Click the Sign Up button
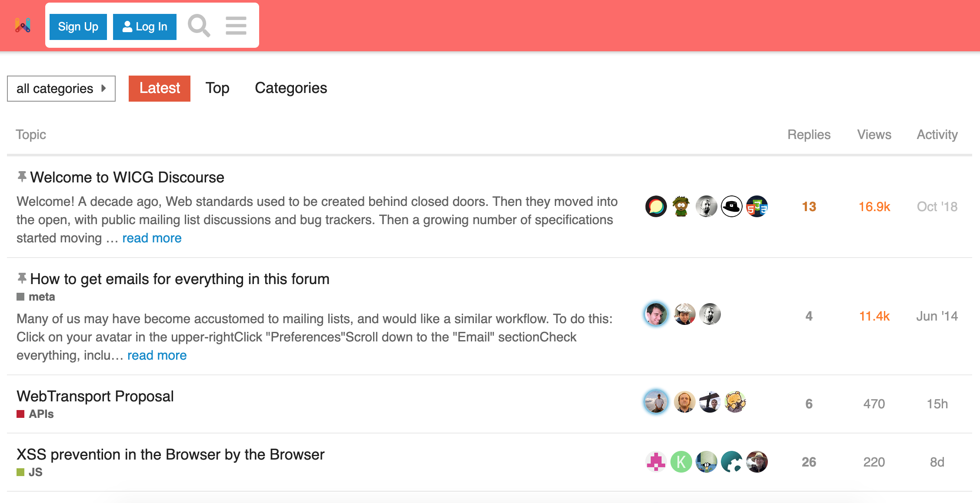Image resolution: width=980 pixels, height=503 pixels. (78, 26)
